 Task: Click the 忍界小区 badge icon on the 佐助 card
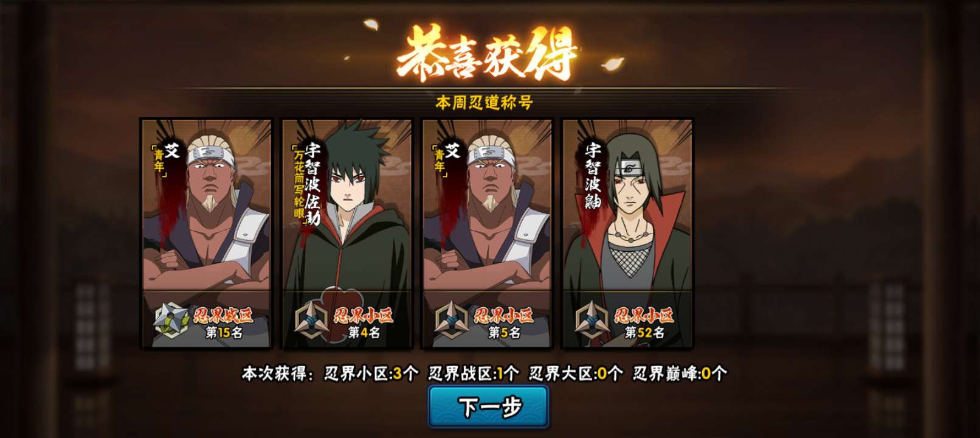coord(312,320)
